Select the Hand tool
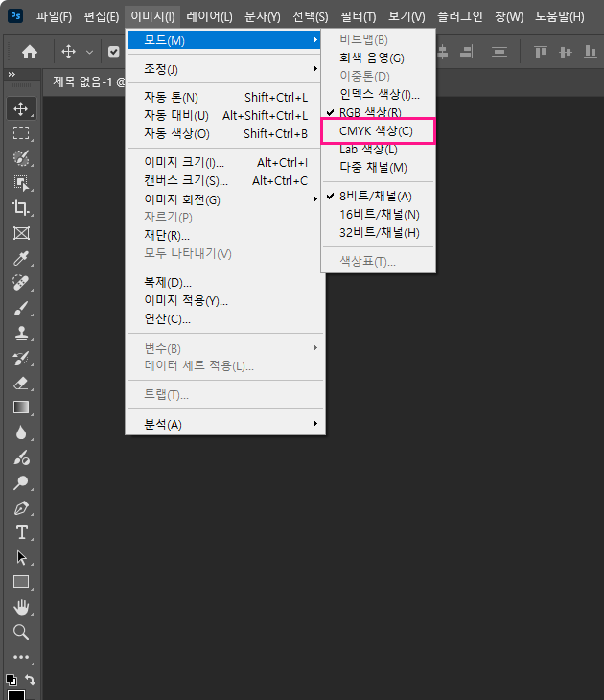This screenshot has width=604, height=700. (21, 607)
